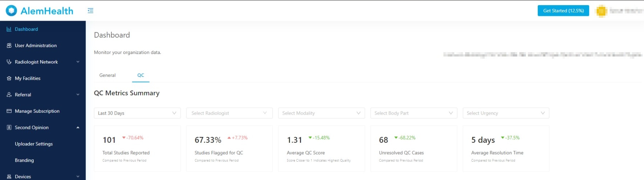Screen dimensions: 644x180
Task: Open the Select Body Part dropdown
Action: point(414,113)
